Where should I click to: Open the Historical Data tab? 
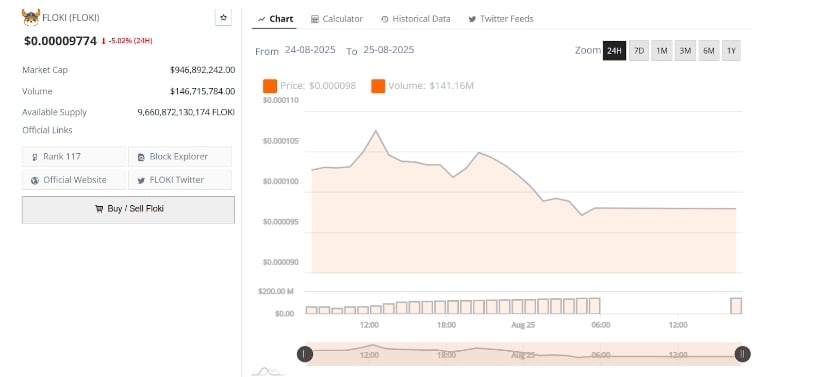click(416, 18)
